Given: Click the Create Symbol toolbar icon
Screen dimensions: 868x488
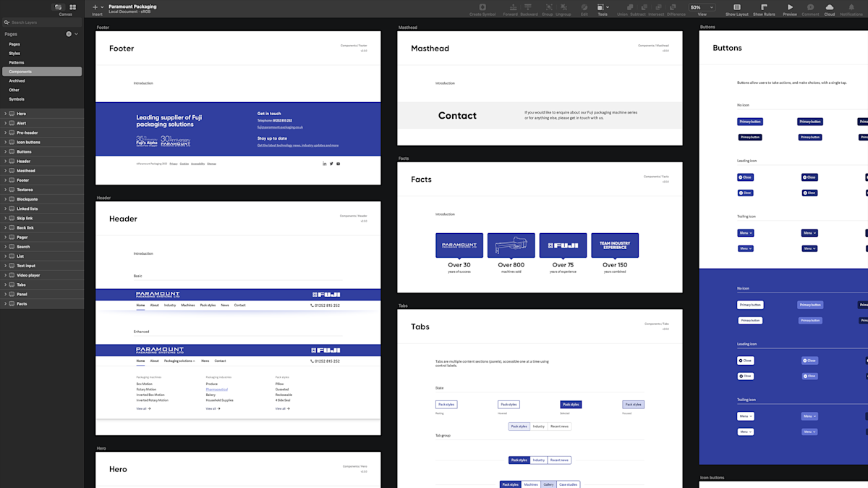Looking at the screenshot, I should click(x=482, y=7).
